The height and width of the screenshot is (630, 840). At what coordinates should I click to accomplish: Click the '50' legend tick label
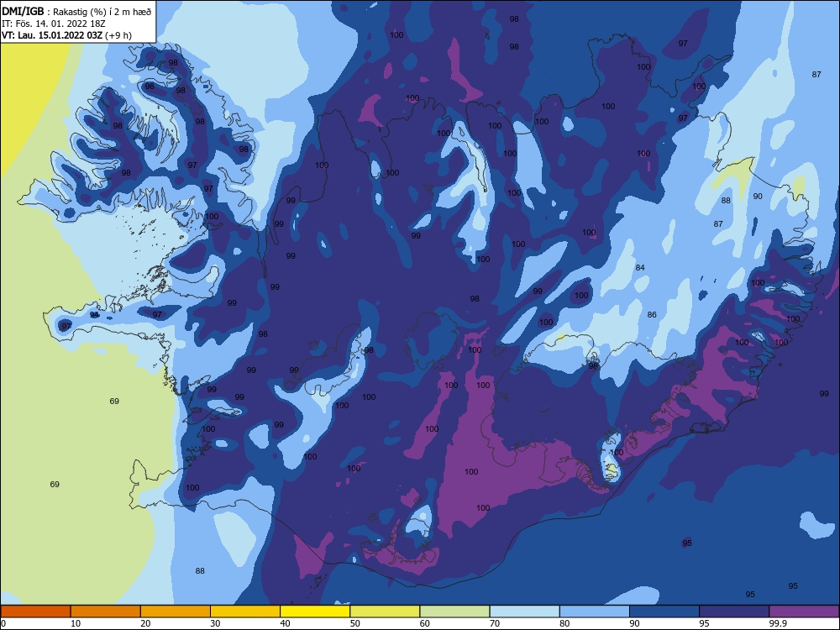[355, 623]
